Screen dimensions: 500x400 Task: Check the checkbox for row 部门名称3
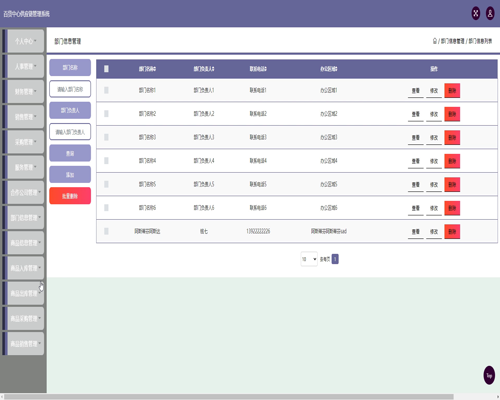tap(106, 137)
